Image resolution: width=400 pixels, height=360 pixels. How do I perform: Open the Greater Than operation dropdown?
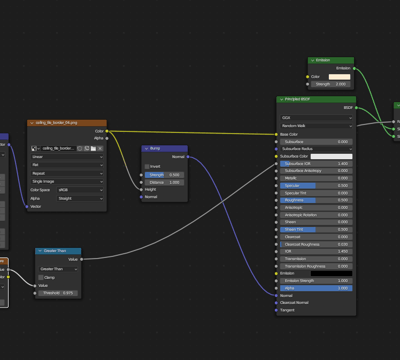[x=58, y=269]
